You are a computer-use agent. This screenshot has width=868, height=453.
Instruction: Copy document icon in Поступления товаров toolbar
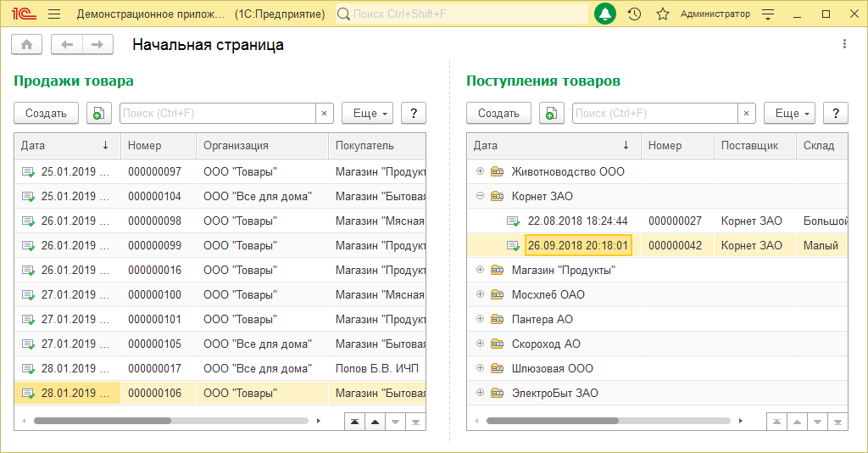(x=551, y=113)
